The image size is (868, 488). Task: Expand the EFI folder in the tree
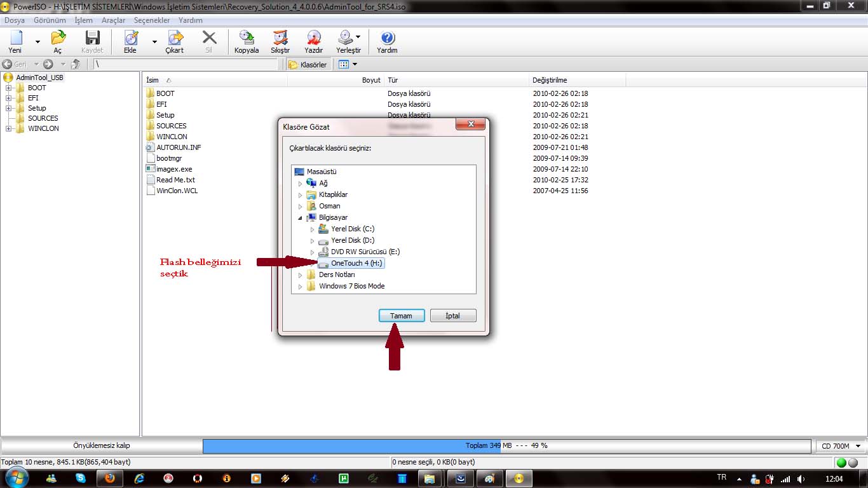[8, 98]
